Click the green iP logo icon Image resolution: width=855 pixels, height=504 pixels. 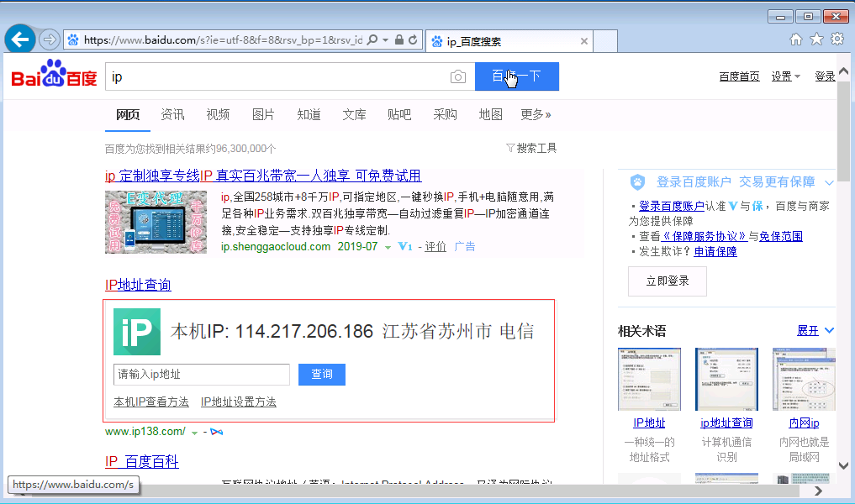tap(137, 332)
